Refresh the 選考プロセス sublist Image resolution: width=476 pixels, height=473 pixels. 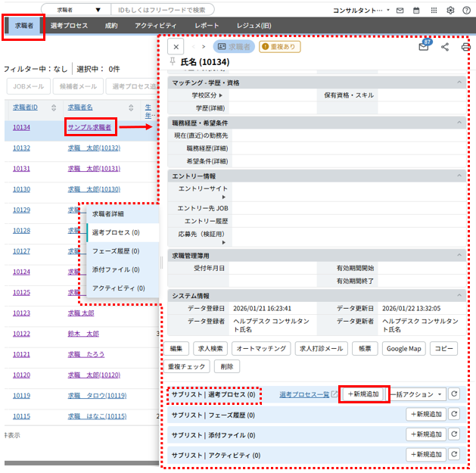[x=454, y=394]
